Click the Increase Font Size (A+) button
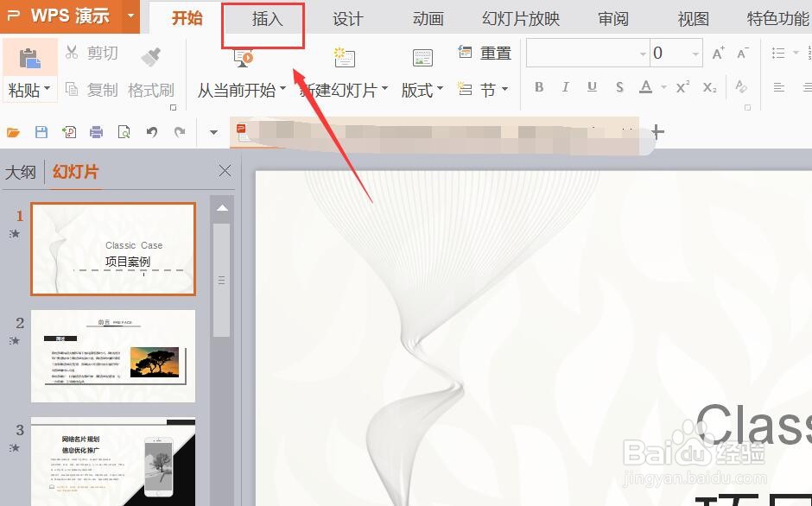This screenshot has width=812, height=506. coord(717,52)
